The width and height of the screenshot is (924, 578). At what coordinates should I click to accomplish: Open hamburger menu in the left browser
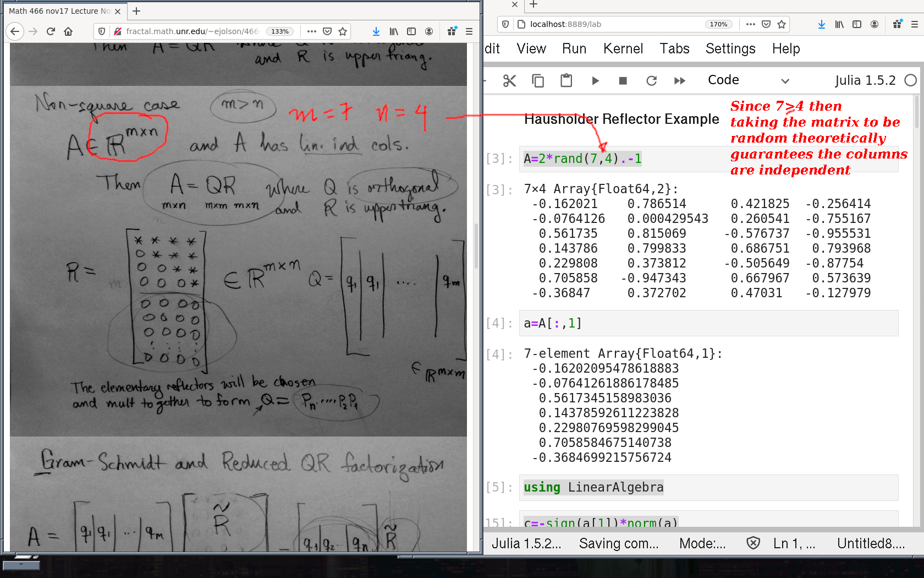469,31
